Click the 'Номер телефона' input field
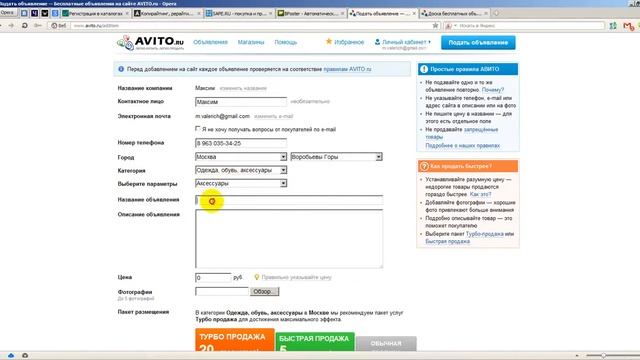640x360 pixels. pos(241,143)
